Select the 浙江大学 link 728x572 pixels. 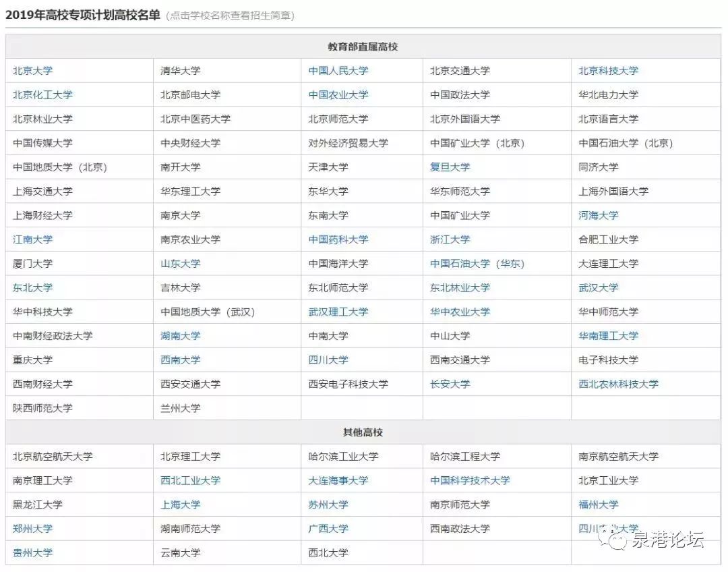point(450,239)
